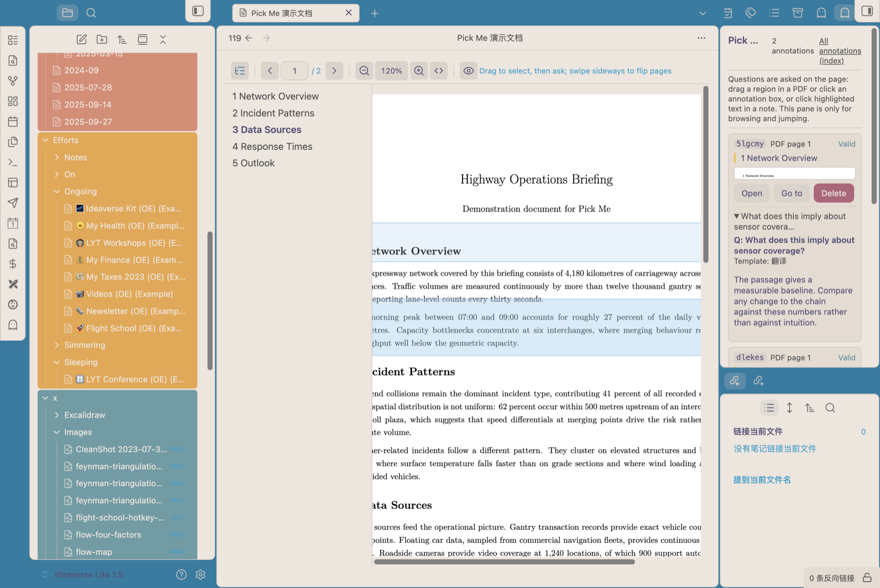The image size is (880, 588).
Task: Go to the next PDF page
Action: [334, 71]
